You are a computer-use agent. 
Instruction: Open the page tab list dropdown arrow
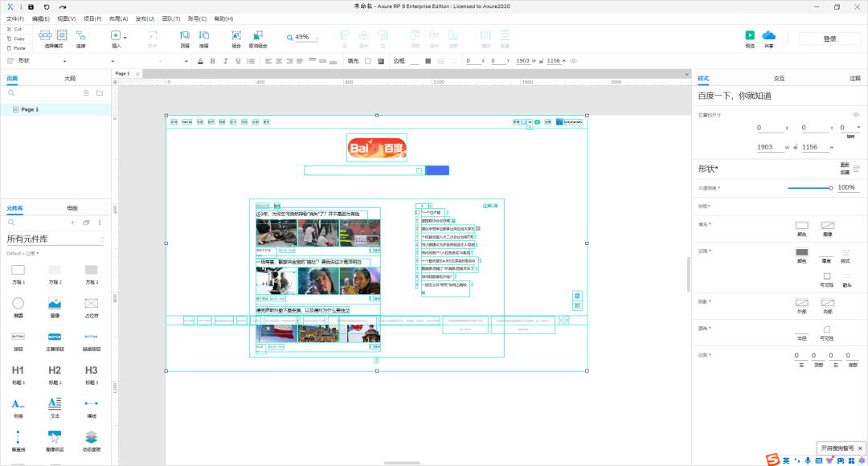(686, 74)
